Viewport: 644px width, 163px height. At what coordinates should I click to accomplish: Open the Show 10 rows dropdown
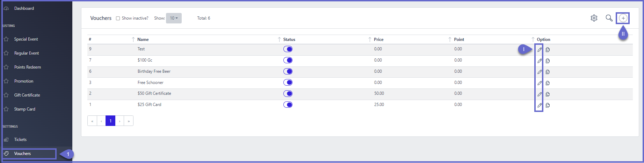pyautogui.click(x=174, y=18)
